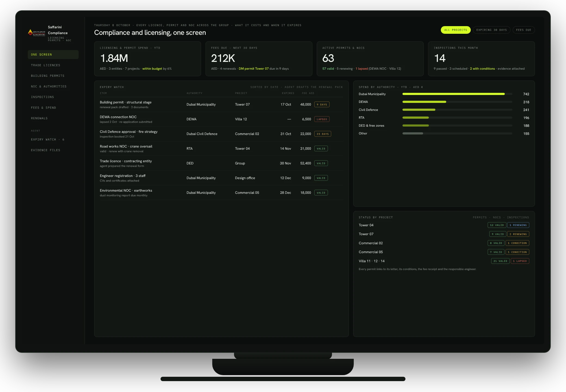The image size is (566, 392).
Task: Click Commercial 05 7 VALID badge
Action: pos(496,252)
